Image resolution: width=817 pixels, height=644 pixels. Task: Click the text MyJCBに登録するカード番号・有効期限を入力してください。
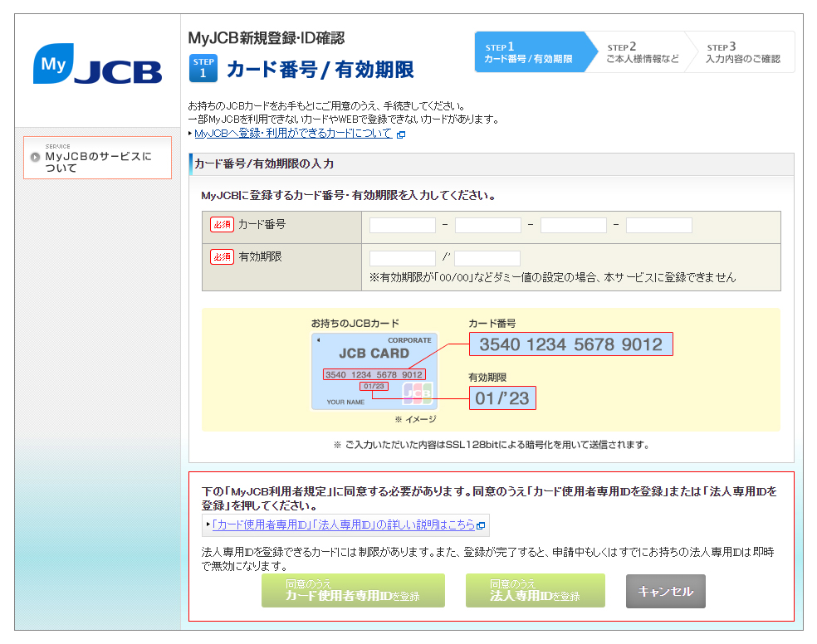coord(349,196)
